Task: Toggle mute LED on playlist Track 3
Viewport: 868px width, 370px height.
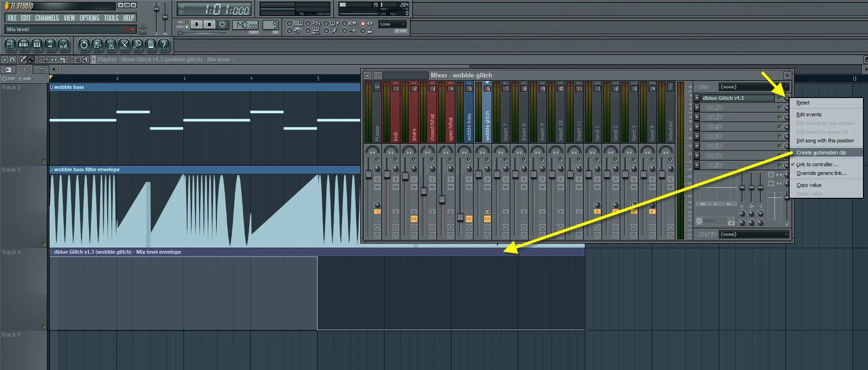Action: pyautogui.click(x=44, y=244)
